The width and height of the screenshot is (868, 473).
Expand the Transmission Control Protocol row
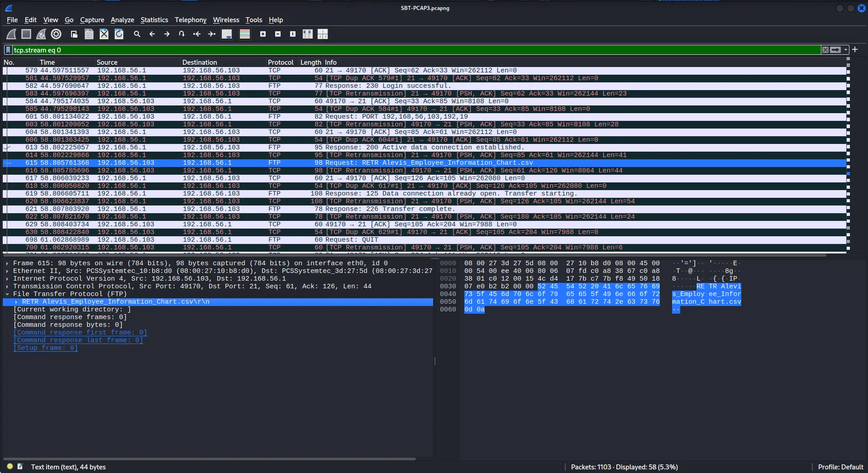(7, 286)
